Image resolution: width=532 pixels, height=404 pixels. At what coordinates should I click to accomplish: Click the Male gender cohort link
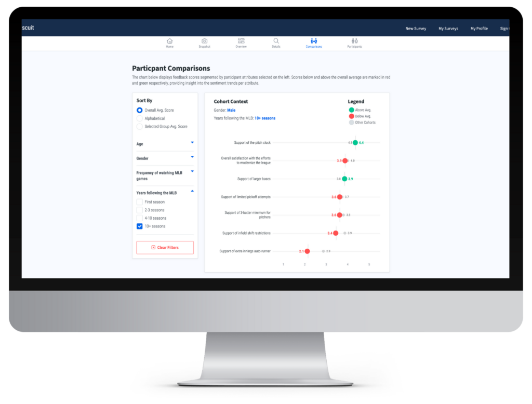231,110
